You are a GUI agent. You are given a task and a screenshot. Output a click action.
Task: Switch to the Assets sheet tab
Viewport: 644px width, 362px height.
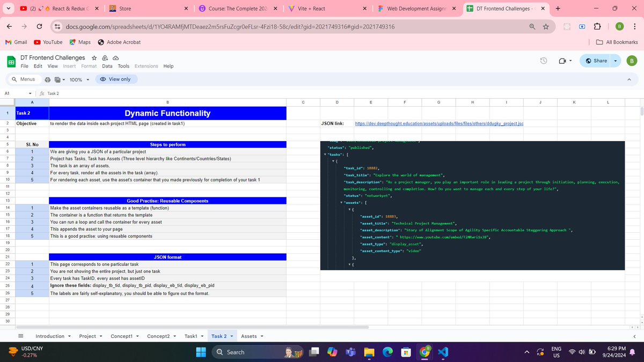tap(249, 336)
